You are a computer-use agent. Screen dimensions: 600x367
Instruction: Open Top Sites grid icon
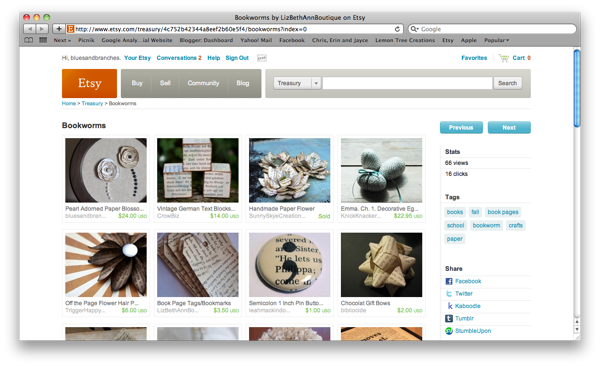(x=43, y=40)
